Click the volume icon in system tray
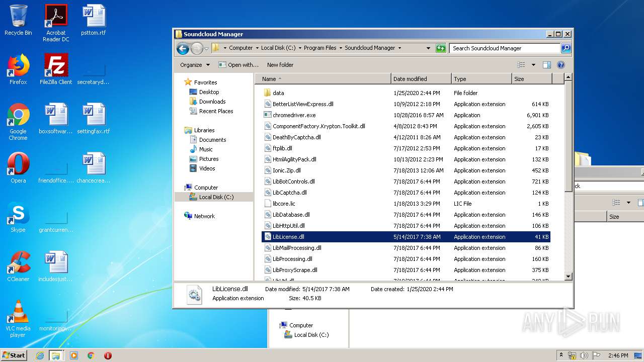Viewport: 644px width, 362px height. [x=584, y=355]
